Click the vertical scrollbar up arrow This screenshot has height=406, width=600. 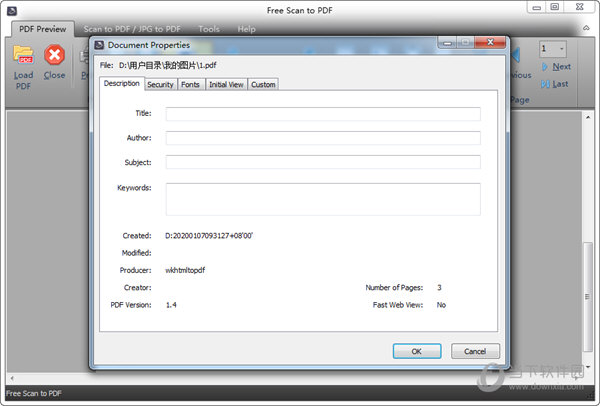point(588,117)
